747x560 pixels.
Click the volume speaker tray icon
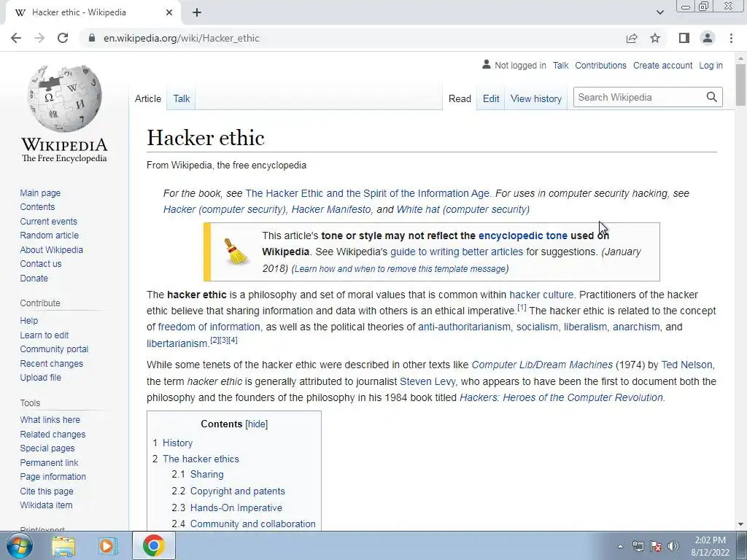click(673, 546)
